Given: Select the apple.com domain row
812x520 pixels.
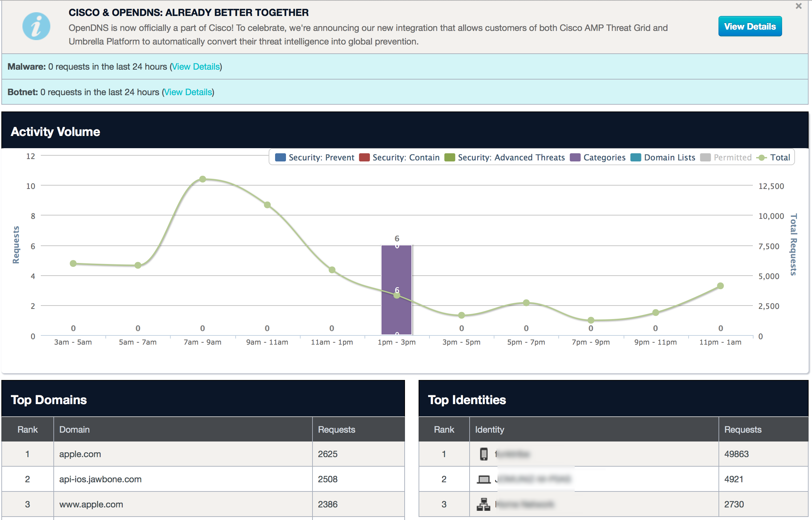Looking at the screenshot, I should point(80,454).
